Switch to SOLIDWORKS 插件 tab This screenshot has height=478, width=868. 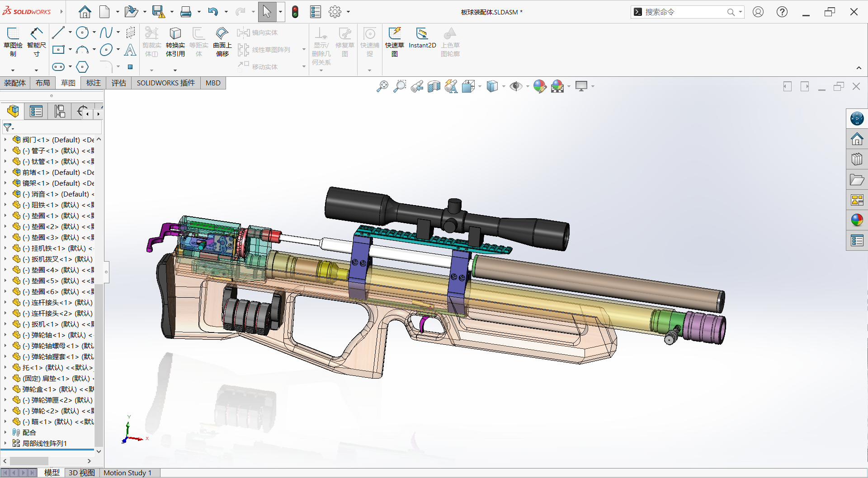166,83
